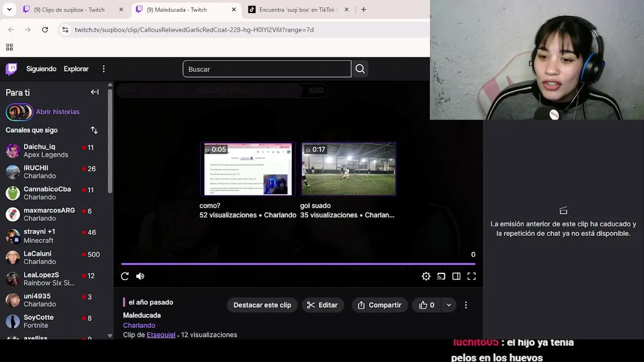Open LaCaluni channel
Viewport: 644px width, 362px height.
coord(54,257)
